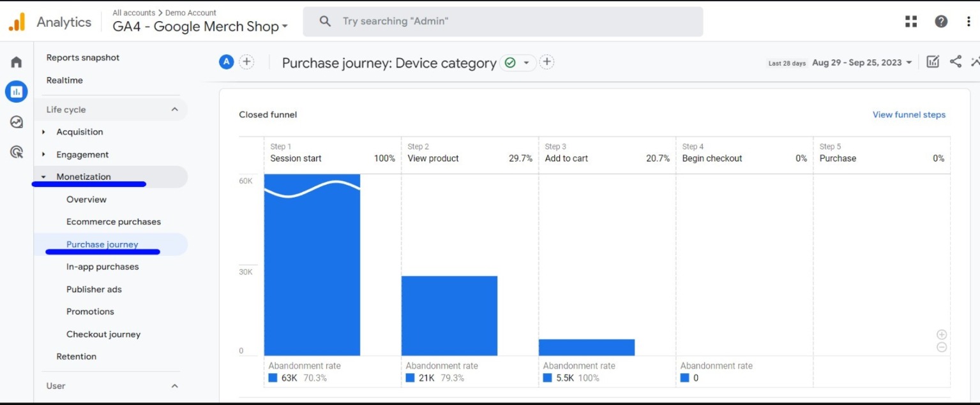
Task: Zoom in the funnel chart with plus icon
Action: [x=942, y=334]
